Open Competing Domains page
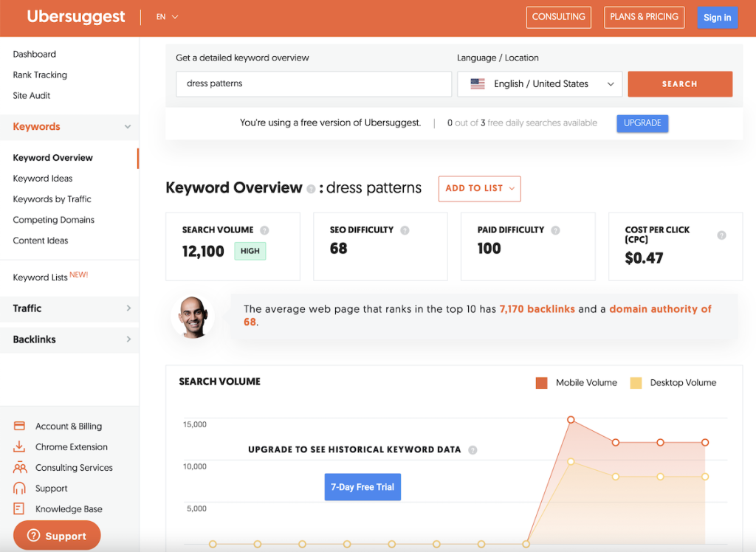Image resolution: width=756 pixels, height=552 pixels. 53,220
